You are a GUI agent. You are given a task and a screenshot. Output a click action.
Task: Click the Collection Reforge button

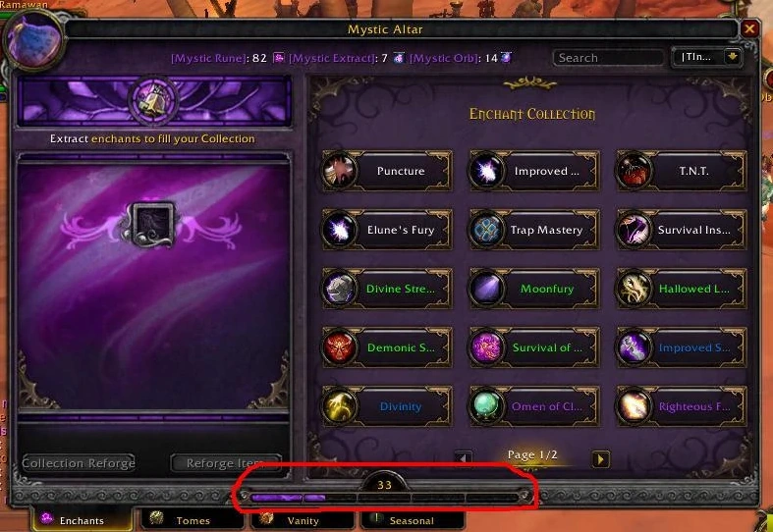pyautogui.click(x=79, y=463)
